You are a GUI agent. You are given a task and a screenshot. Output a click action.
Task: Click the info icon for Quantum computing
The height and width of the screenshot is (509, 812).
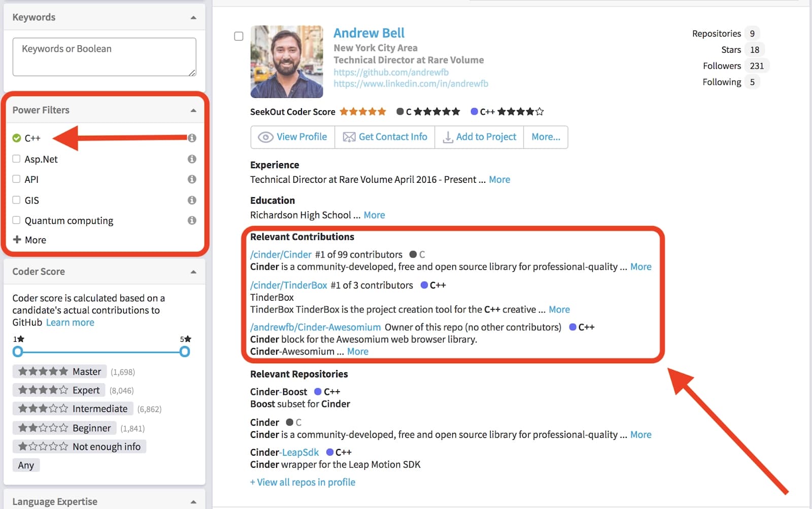tap(192, 220)
